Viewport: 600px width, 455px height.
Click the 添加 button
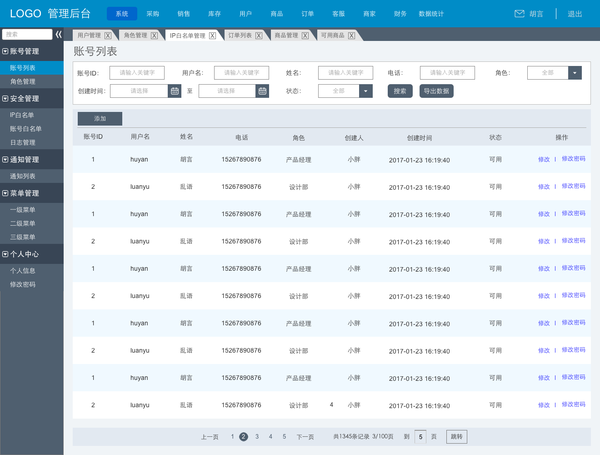(x=100, y=119)
